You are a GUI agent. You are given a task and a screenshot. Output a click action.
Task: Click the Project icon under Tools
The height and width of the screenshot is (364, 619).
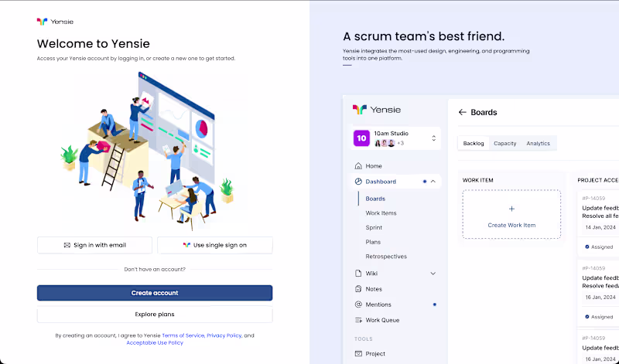pos(358,354)
